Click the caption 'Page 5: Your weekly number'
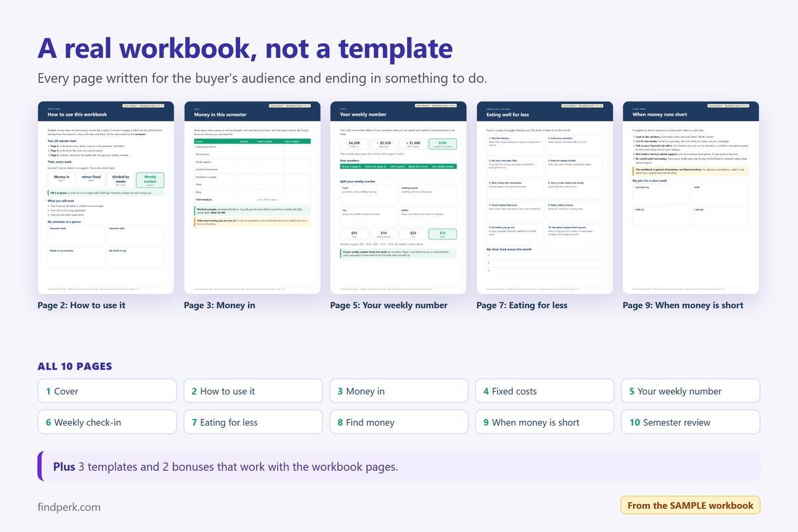 [x=389, y=305]
